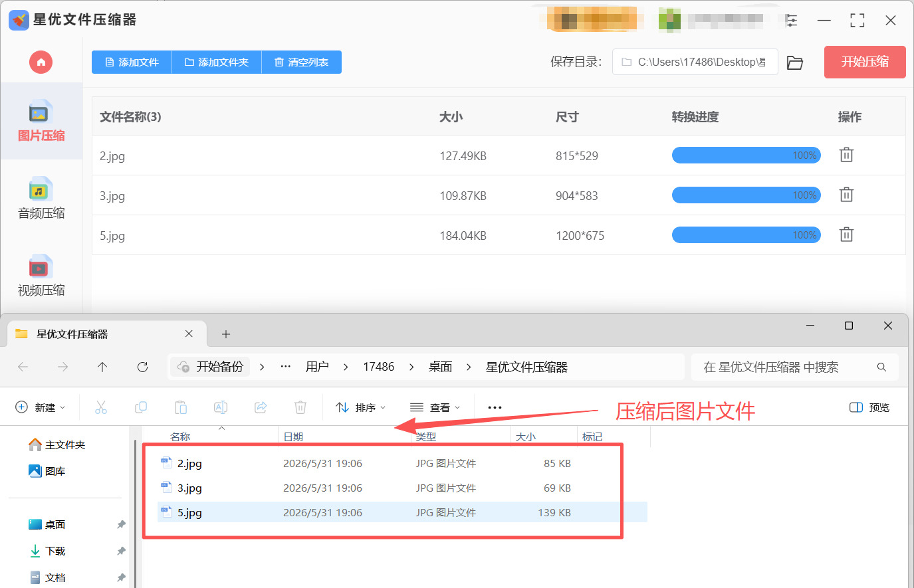Select 3.jpg in the compressor list
The height and width of the screenshot is (588, 914).
click(x=499, y=195)
